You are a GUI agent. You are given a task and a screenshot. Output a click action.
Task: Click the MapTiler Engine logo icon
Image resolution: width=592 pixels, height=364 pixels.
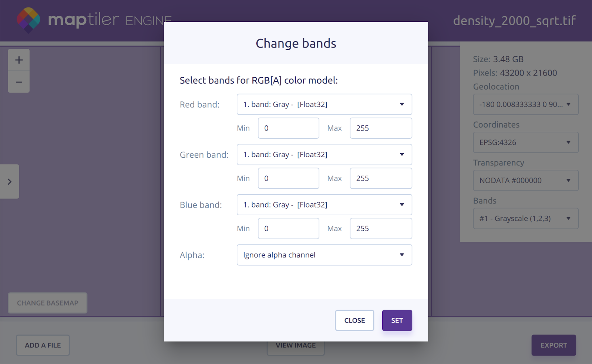28,20
